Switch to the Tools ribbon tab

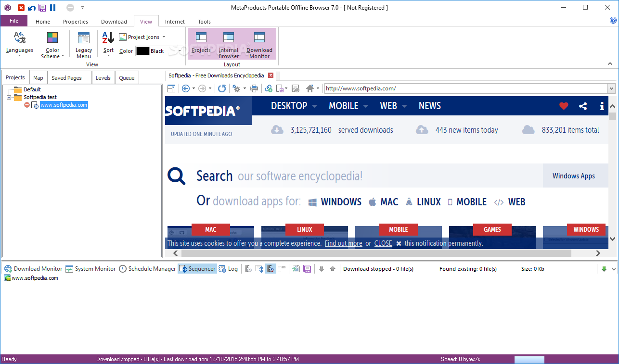[205, 22]
